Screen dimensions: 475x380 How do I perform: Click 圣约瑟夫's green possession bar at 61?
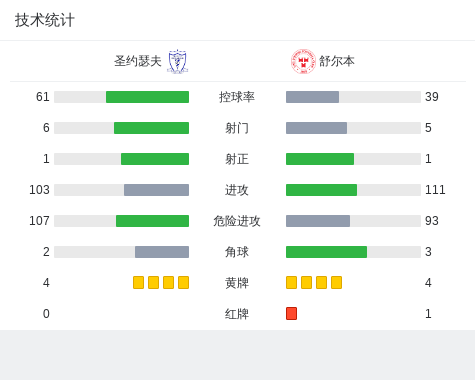coord(147,97)
